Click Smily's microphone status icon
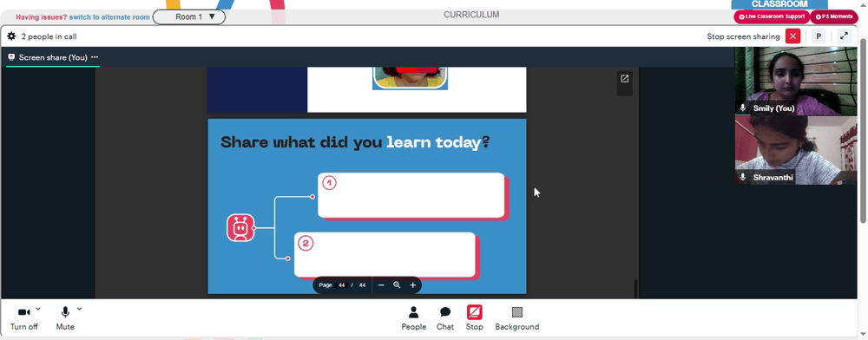Viewport: 868px width, 340px height. tap(743, 108)
